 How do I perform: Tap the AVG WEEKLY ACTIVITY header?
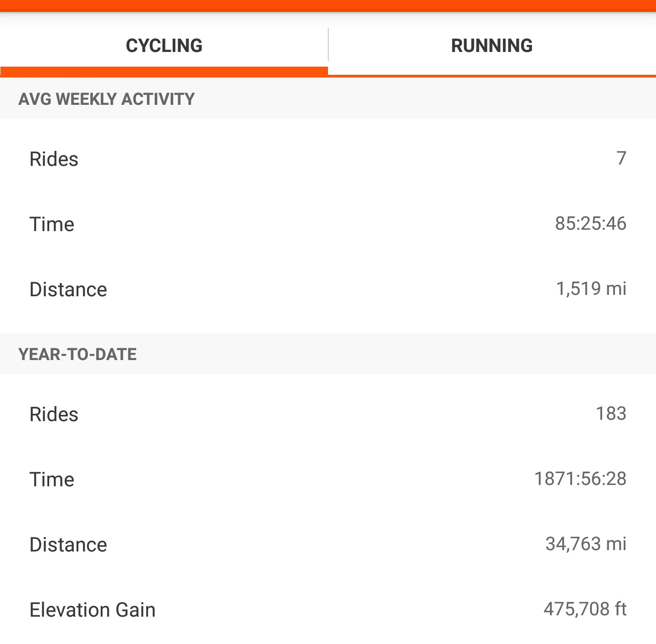[x=107, y=99]
